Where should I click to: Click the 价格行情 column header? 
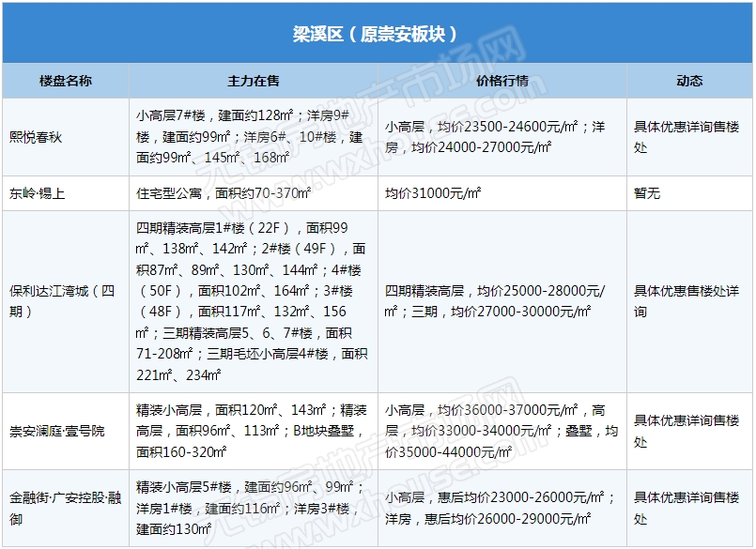coord(502,82)
